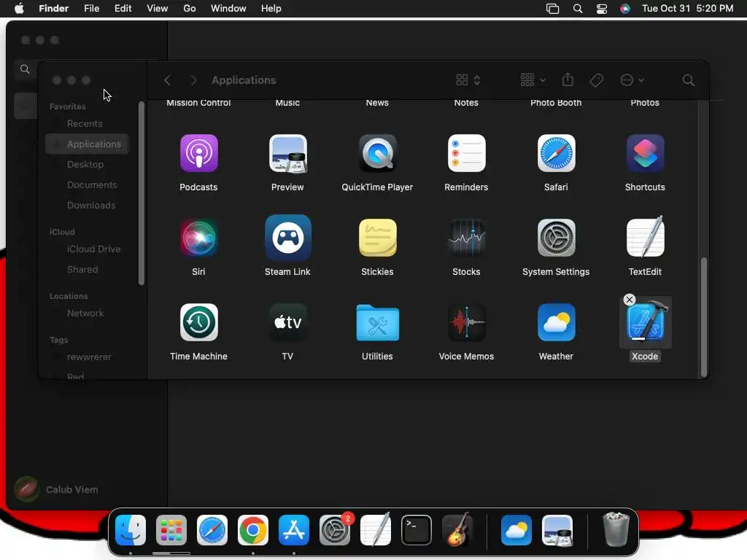This screenshot has width=747, height=560.
Task: Open the Podcasts app icon
Action: pos(198,153)
